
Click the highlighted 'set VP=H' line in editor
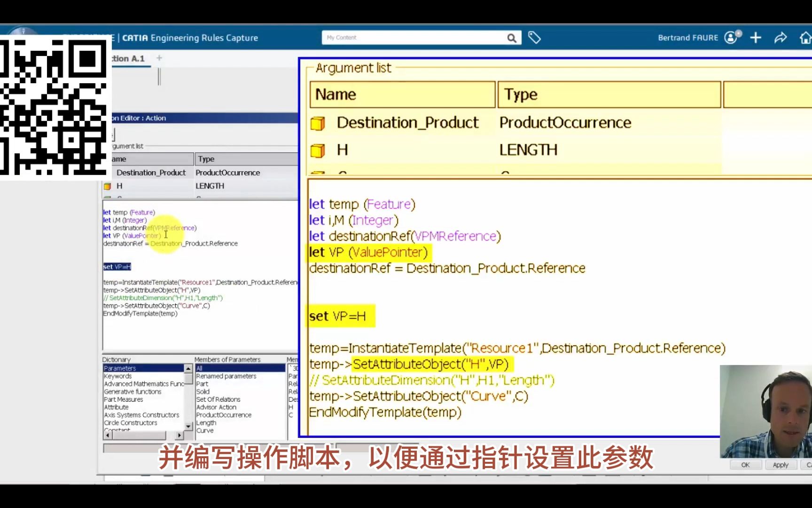tap(117, 267)
